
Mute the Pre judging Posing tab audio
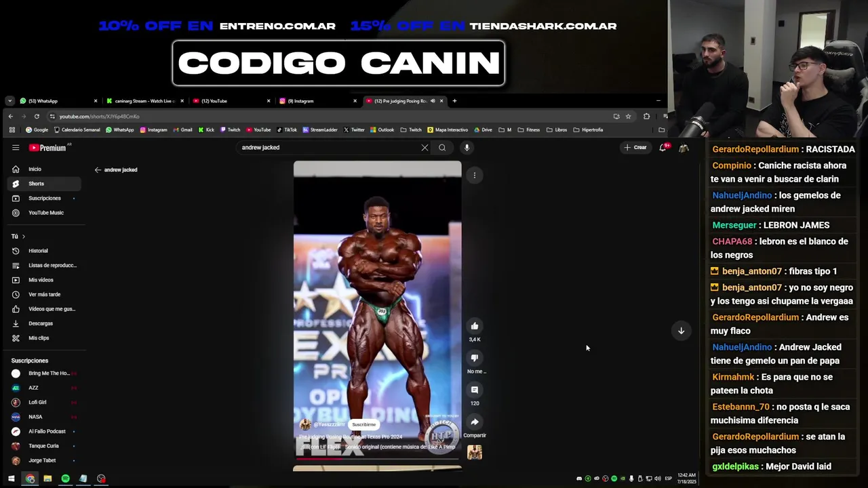click(433, 101)
